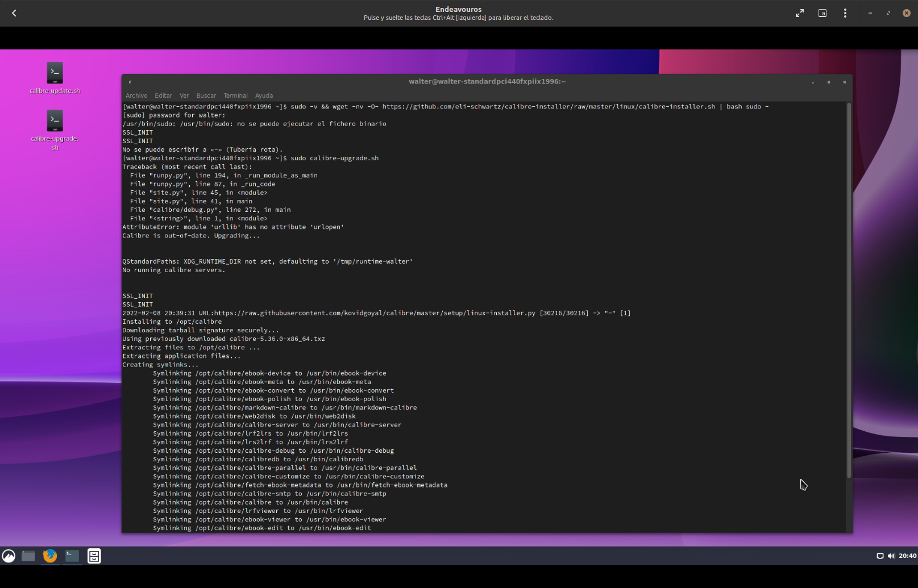Click the back arrow in the viewer header

(14, 13)
